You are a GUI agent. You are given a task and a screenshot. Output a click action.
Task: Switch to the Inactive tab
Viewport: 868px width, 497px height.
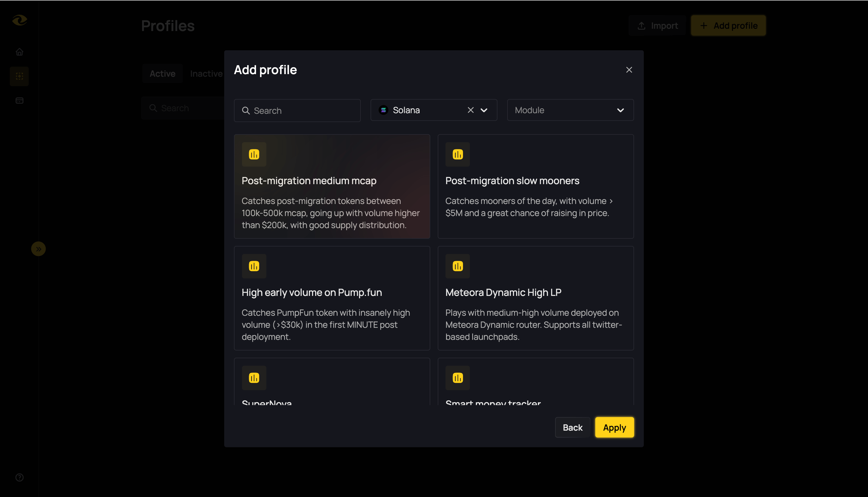(x=206, y=73)
